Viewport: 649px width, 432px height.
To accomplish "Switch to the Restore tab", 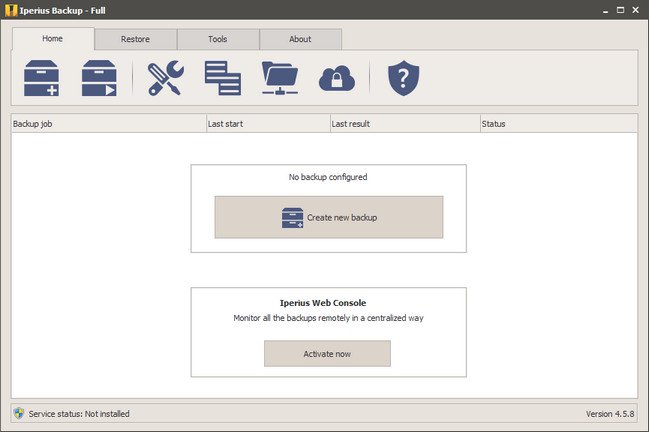I will coord(135,39).
